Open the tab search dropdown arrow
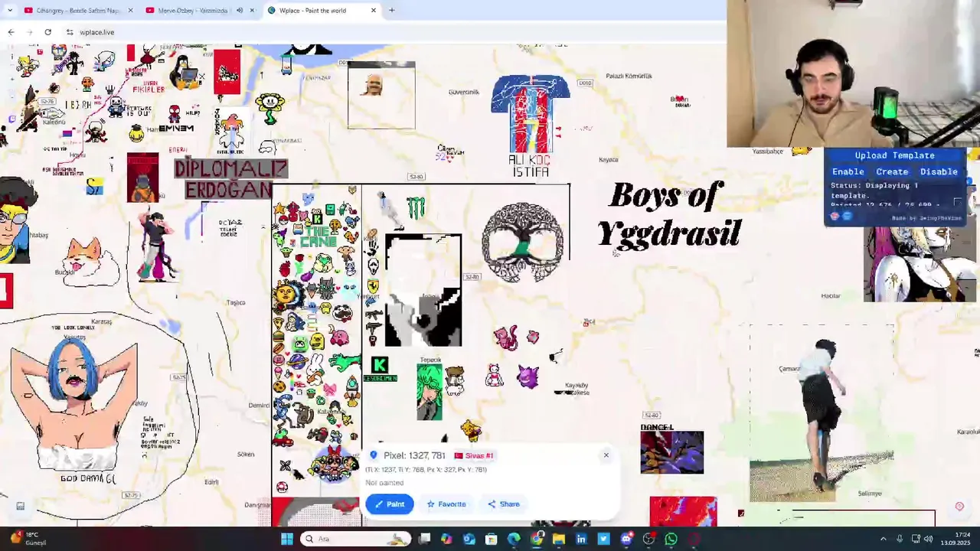980x551 pixels. tap(10, 11)
